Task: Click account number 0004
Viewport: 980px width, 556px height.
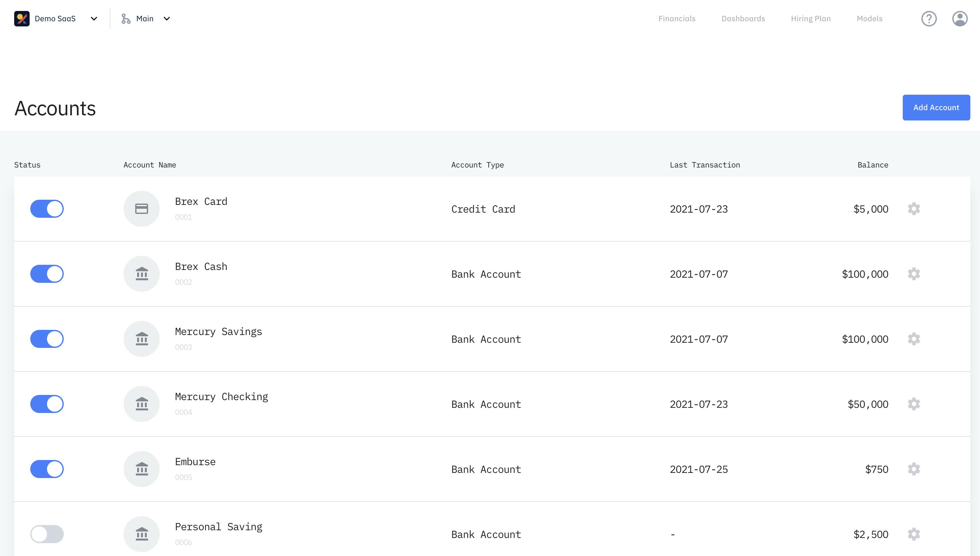Action: pyautogui.click(x=183, y=412)
